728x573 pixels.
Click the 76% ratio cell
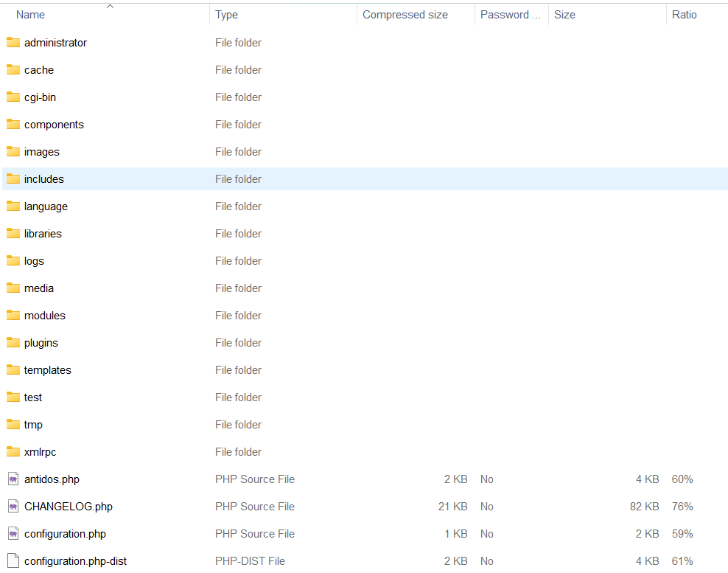[682, 507]
